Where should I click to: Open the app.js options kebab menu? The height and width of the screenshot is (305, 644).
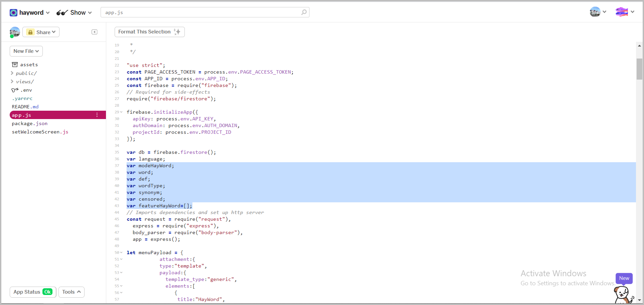pyautogui.click(x=97, y=115)
